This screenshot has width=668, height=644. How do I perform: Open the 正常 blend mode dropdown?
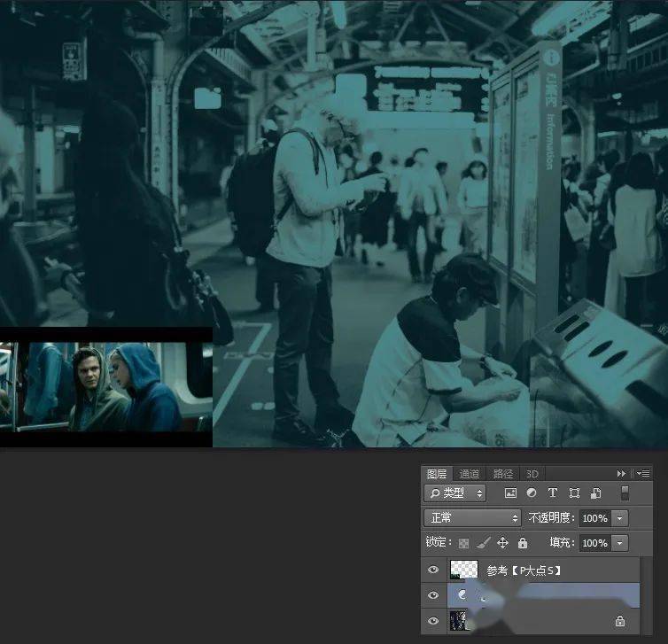472,518
